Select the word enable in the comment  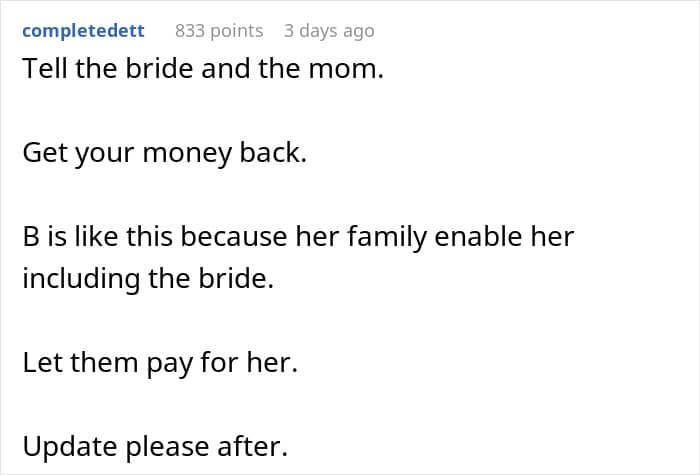click(x=478, y=236)
